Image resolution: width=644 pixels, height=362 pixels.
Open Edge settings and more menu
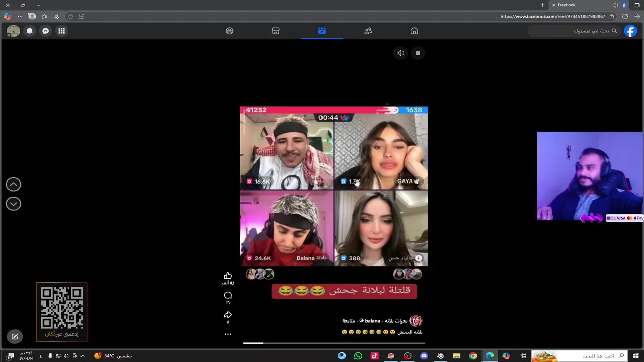pyautogui.click(x=20, y=16)
